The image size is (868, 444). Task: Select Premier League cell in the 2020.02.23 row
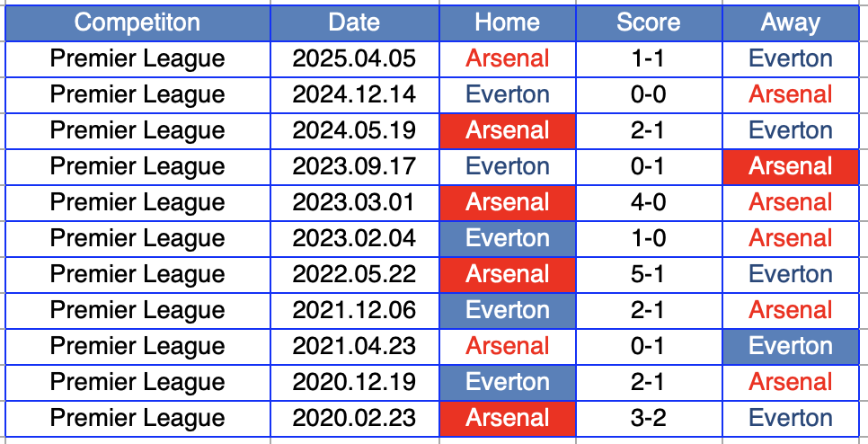click(137, 418)
